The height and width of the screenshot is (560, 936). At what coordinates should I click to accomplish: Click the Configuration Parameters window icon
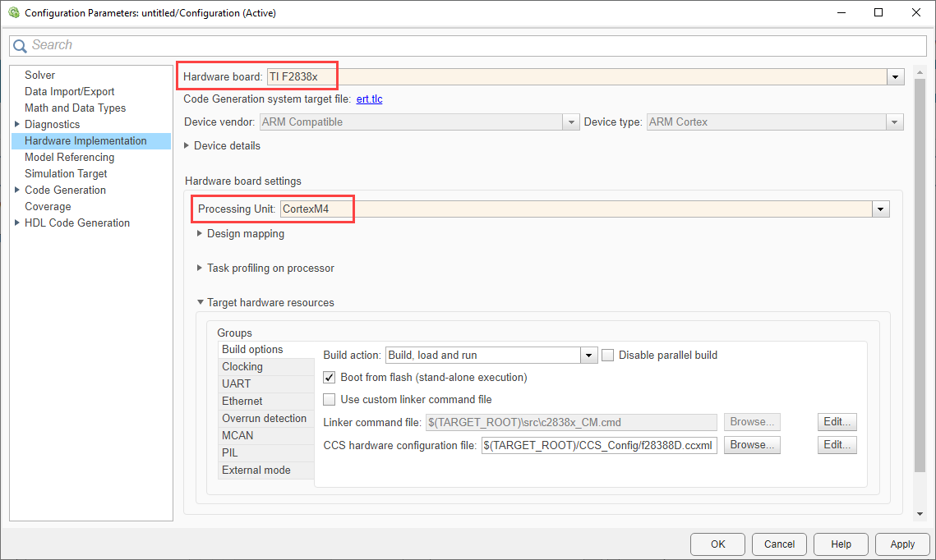(13, 13)
